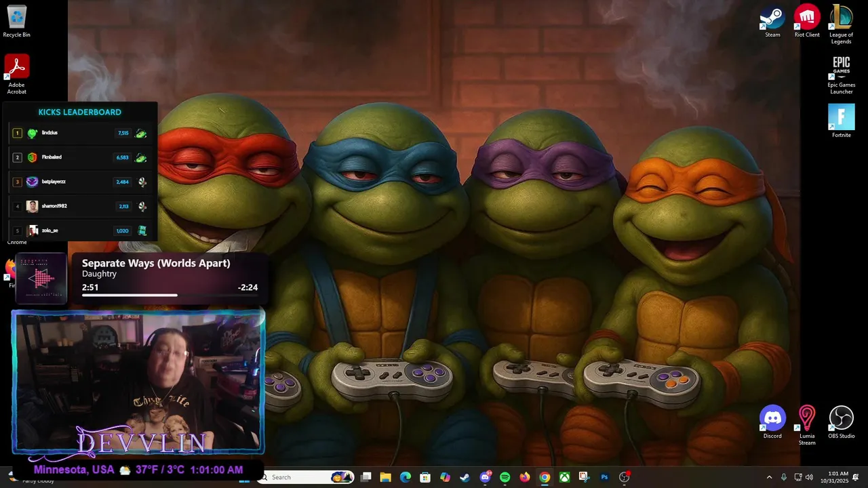868x488 pixels.
Task: Open volume control in system tray
Action: [809, 477]
